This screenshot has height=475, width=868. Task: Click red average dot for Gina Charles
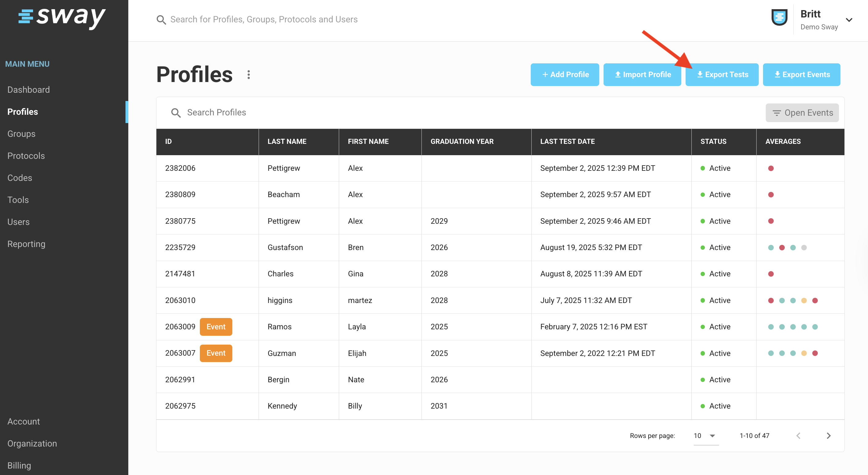(x=771, y=274)
